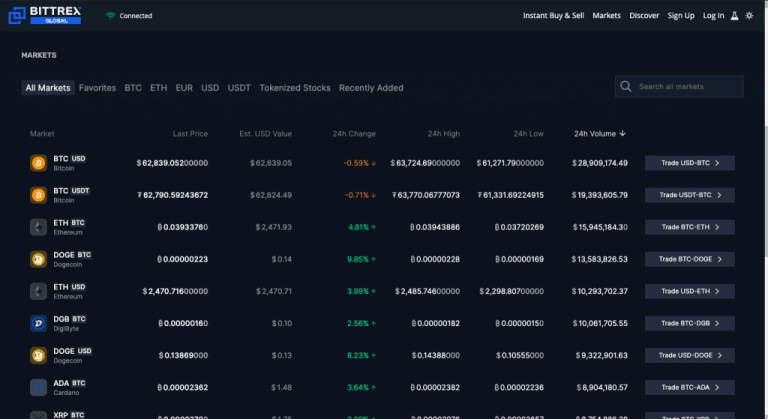This screenshot has height=419, width=768.
Task: Select the $2,471.93 estimated USD value
Action: point(274,227)
